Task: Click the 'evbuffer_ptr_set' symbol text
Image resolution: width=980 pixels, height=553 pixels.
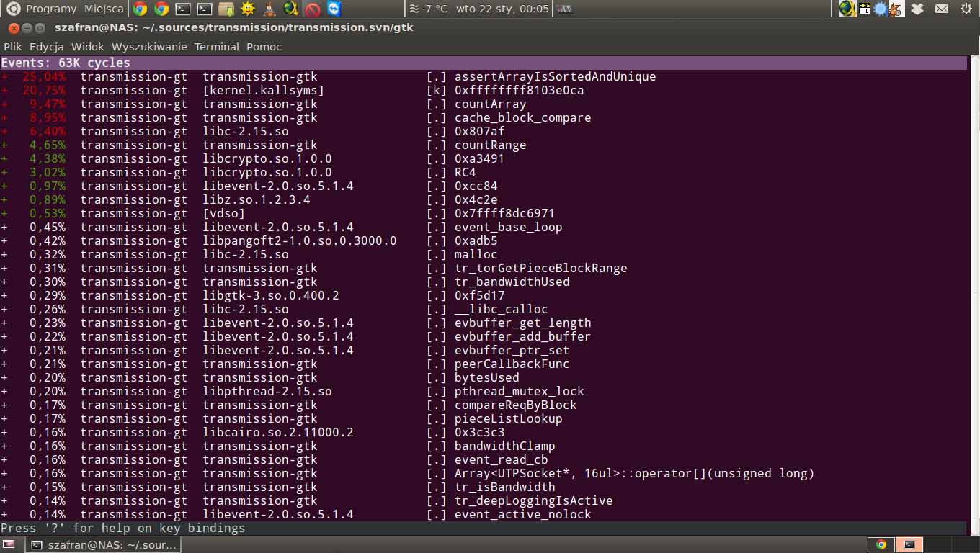Action: tap(512, 350)
